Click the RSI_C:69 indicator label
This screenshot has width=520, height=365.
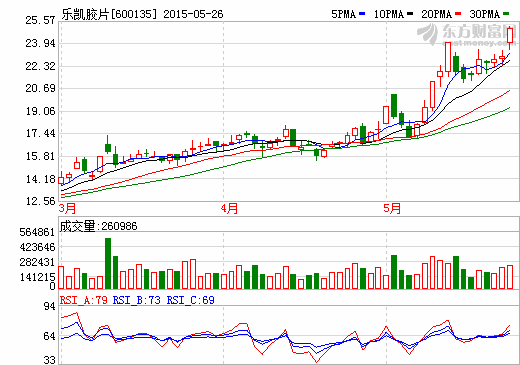(x=190, y=301)
